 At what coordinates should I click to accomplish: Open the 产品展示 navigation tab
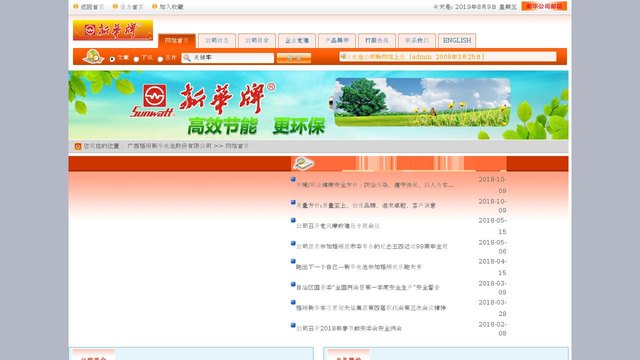point(337,40)
